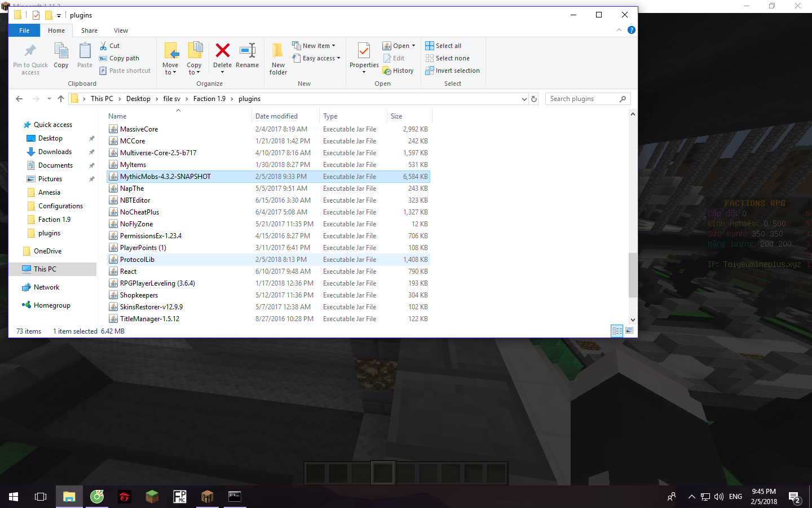Switch to the Home ribbon tab
This screenshot has width=812, height=508.
(56, 30)
